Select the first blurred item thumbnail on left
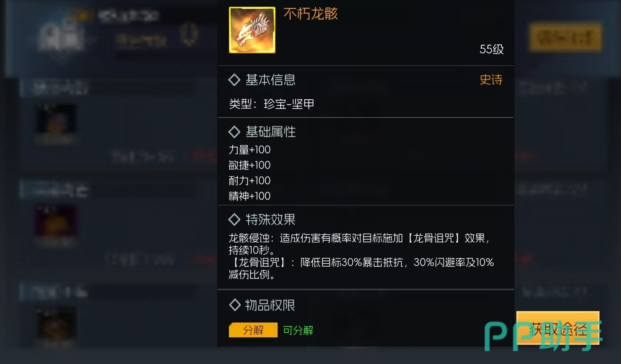This screenshot has height=364, width=621. pyautogui.click(x=56, y=119)
